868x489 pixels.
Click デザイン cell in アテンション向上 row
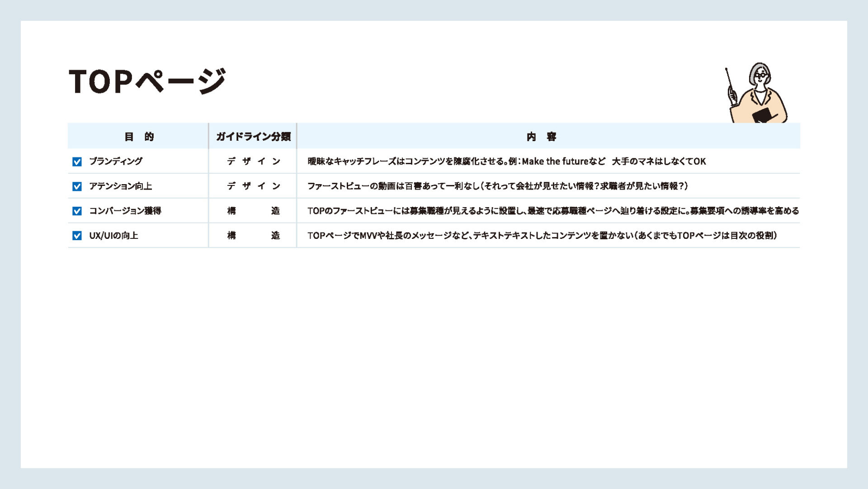(x=253, y=186)
